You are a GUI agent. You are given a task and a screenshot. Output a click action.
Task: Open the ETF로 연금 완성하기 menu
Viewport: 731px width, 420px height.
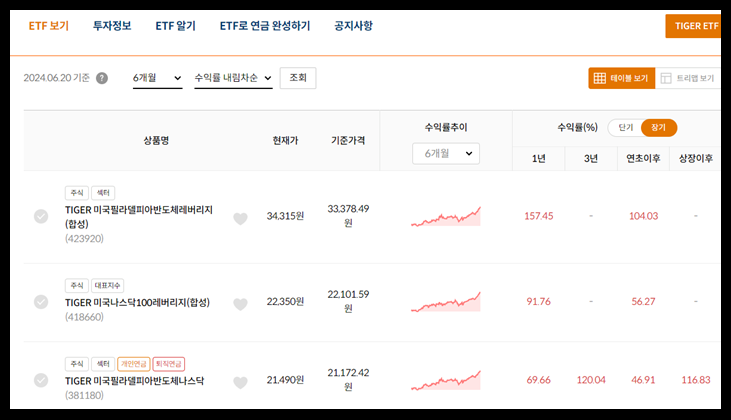click(x=265, y=26)
